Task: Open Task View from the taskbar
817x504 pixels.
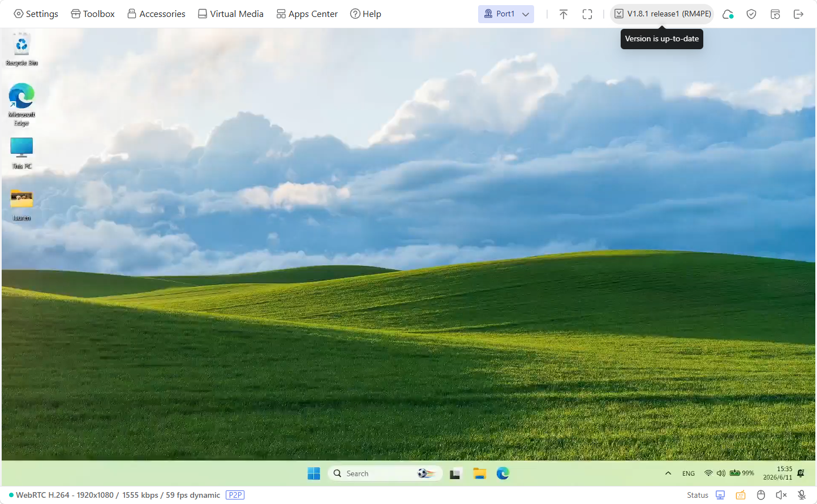Action: (x=455, y=473)
